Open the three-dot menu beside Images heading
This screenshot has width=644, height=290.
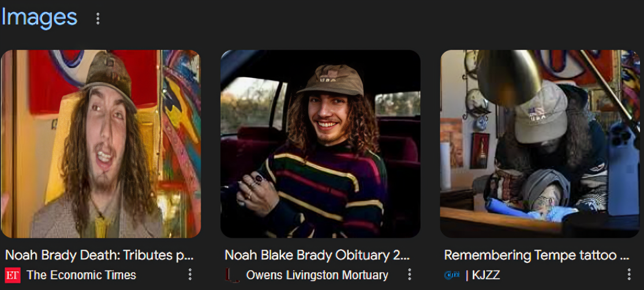pos(98,18)
